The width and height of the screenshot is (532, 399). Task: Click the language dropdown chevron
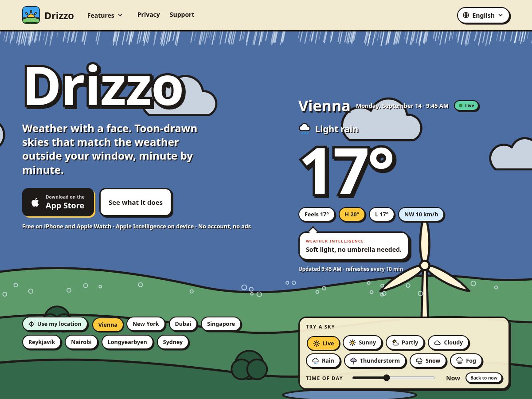click(x=501, y=15)
